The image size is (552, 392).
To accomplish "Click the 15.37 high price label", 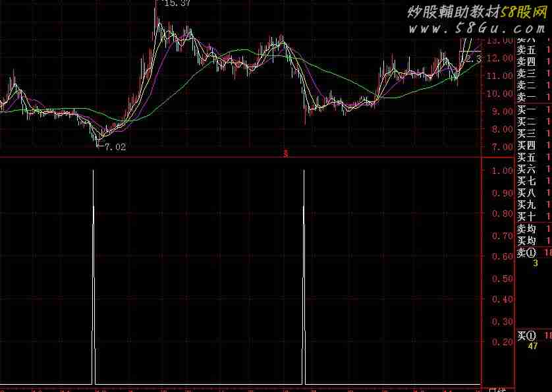I will (x=177, y=3).
